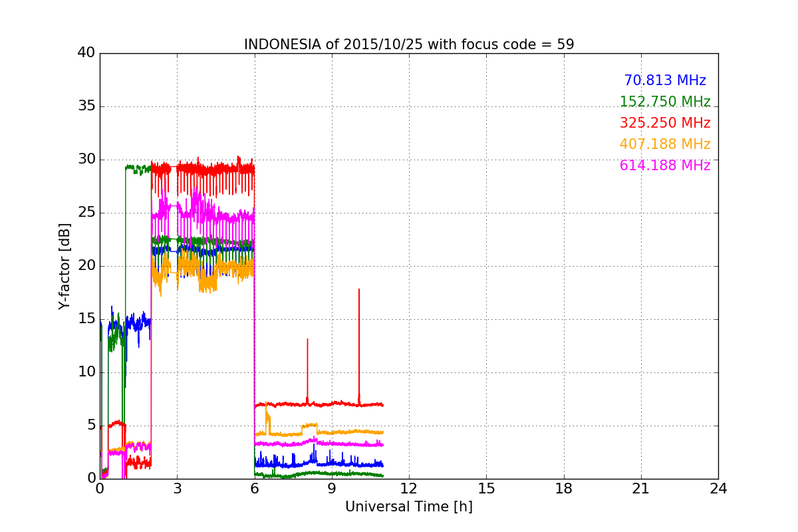Image resolution: width=798 pixels, height=532 pixels.
Task: Click the y-axis tick label 25
Action: click(x=86, y=213)
